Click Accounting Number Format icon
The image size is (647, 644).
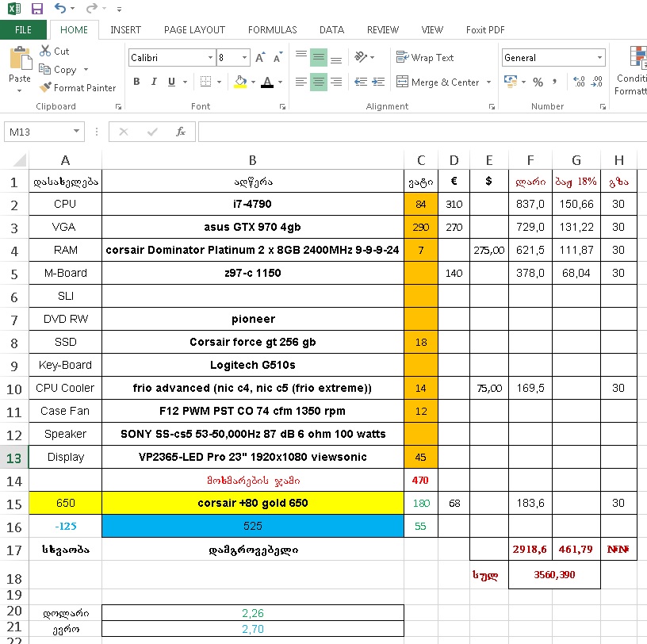click(x=511, y=82)
